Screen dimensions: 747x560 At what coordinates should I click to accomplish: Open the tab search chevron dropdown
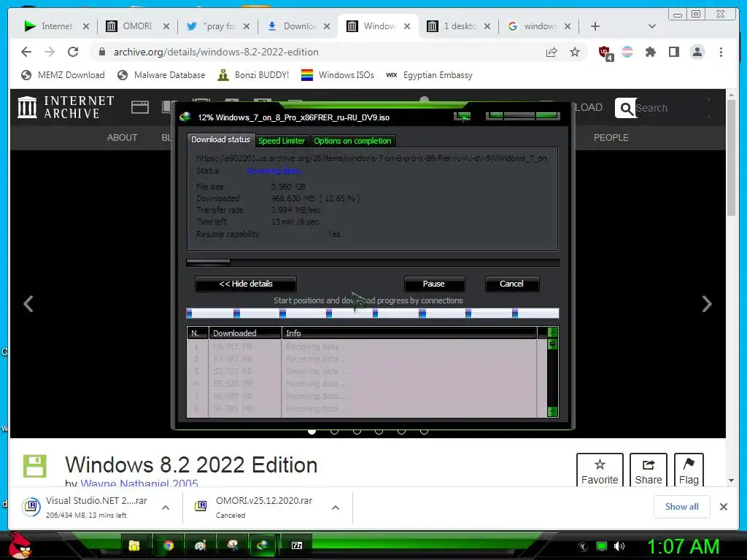pos(651,26)
